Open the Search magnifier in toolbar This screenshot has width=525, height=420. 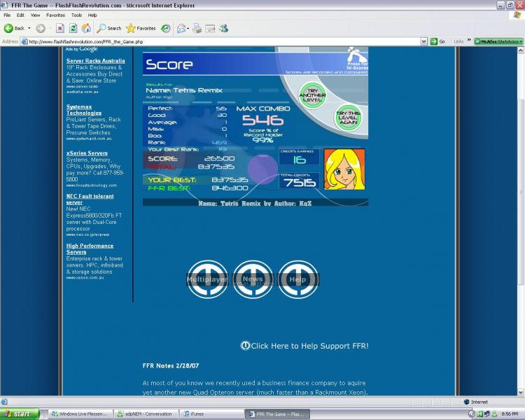coord(108,29)
